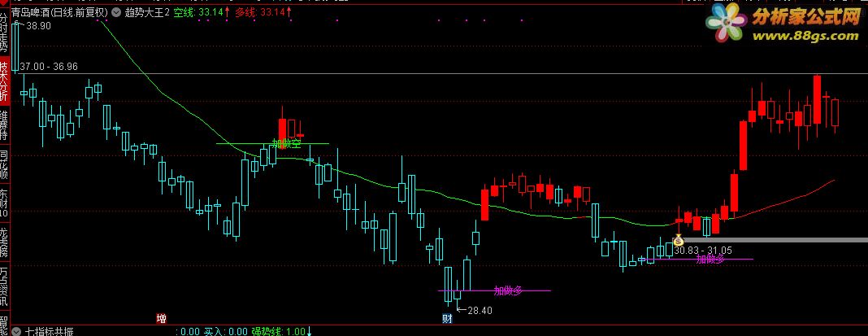Viewport: 868px width, 336px height.
Task: Click the 加做多 label near the 28.40 low
Action: (x=508, y=290)
